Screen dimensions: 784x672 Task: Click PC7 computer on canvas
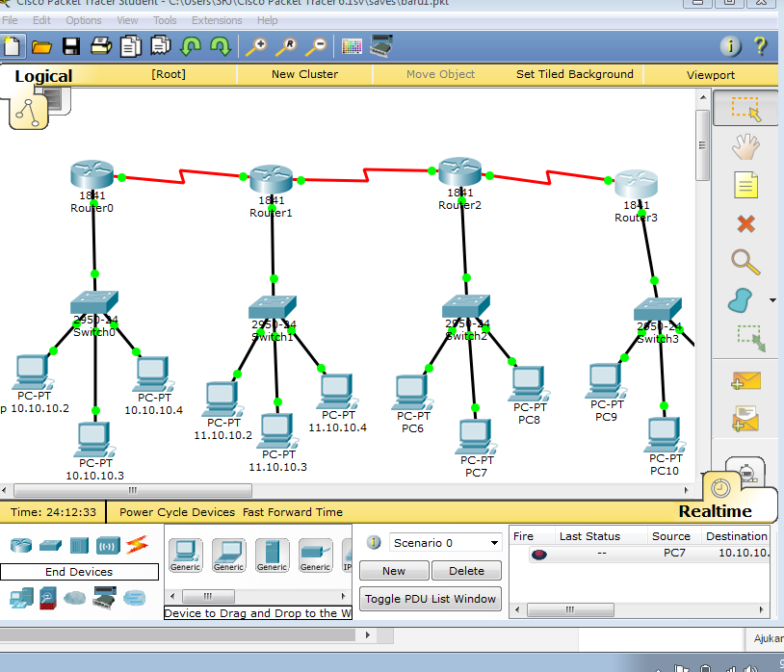475,436
